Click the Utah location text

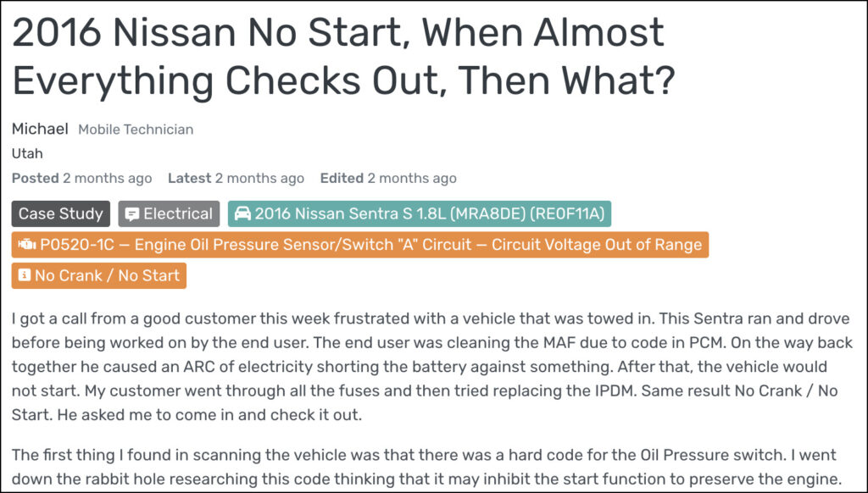pyautogui.click(x=27, y=153)
